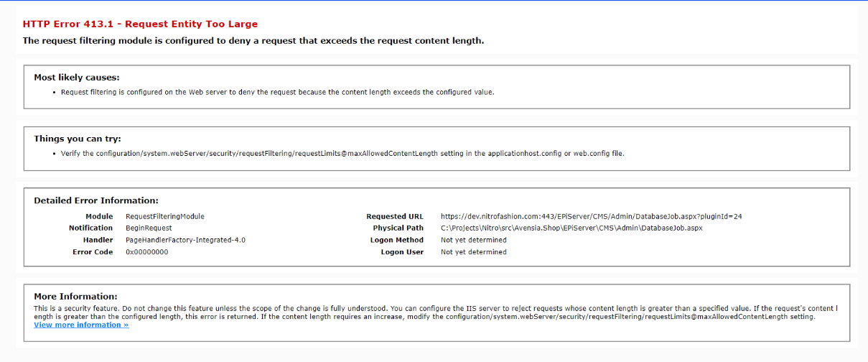
Task: Click the BeginRequest notification value
Action: (149, 228)
